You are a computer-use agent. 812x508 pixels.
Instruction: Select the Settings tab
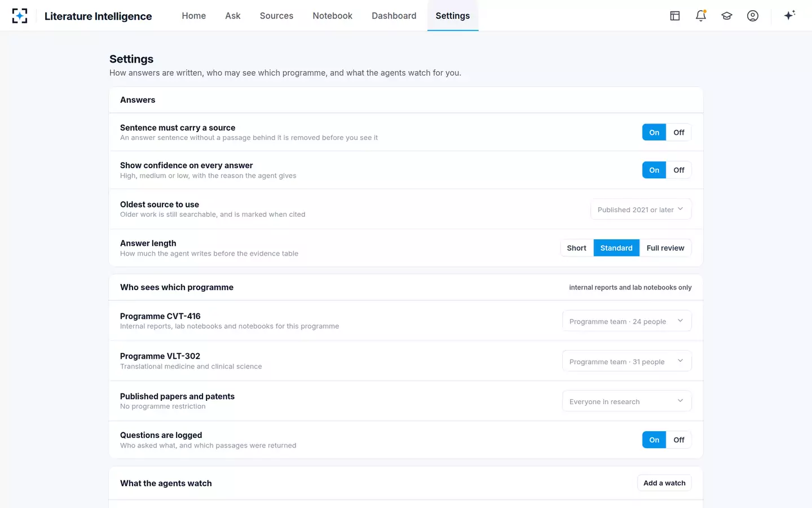(x=453, y=16)
